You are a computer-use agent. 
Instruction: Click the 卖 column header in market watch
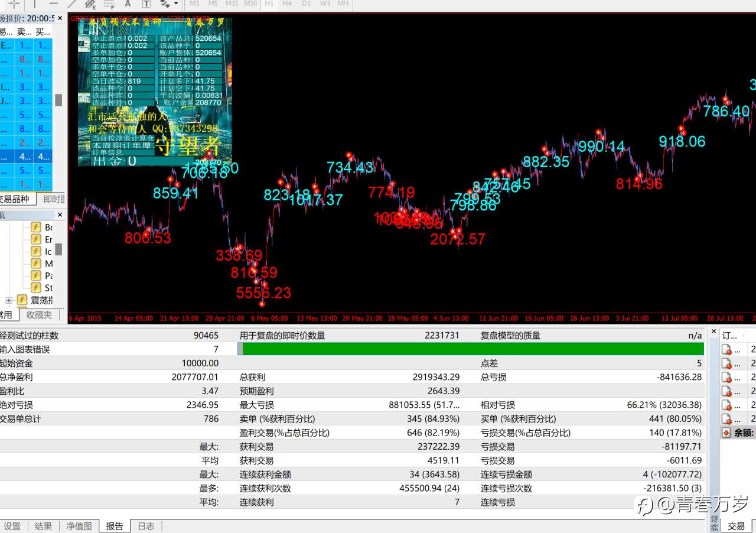24,32
